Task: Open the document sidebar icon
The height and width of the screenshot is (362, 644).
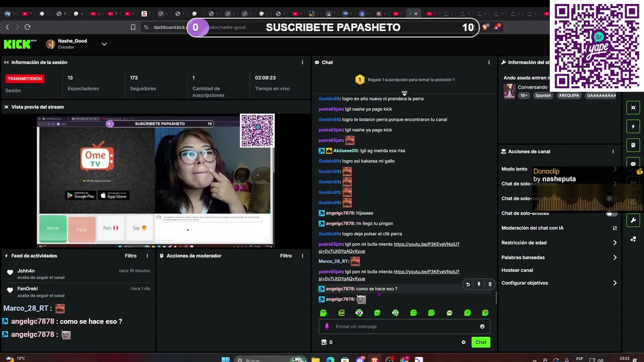Action: click(633, 145)
